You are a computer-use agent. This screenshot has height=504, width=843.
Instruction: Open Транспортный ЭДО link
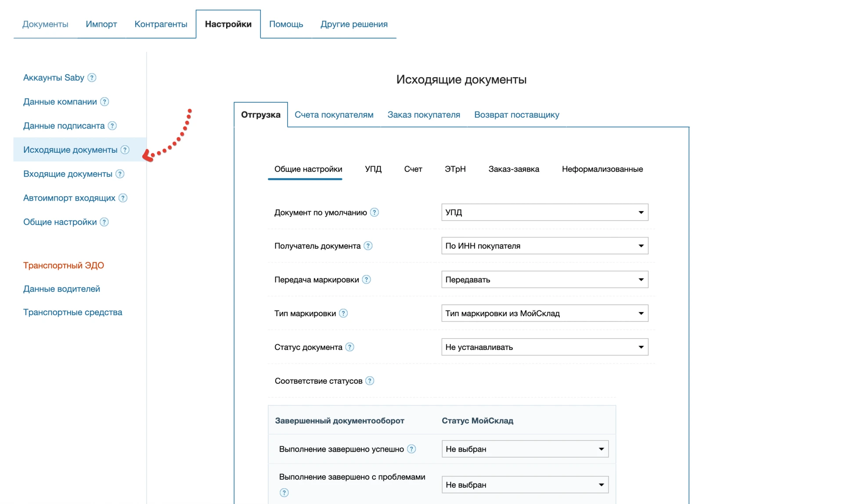pyautogui.click(x=64, y=266)
